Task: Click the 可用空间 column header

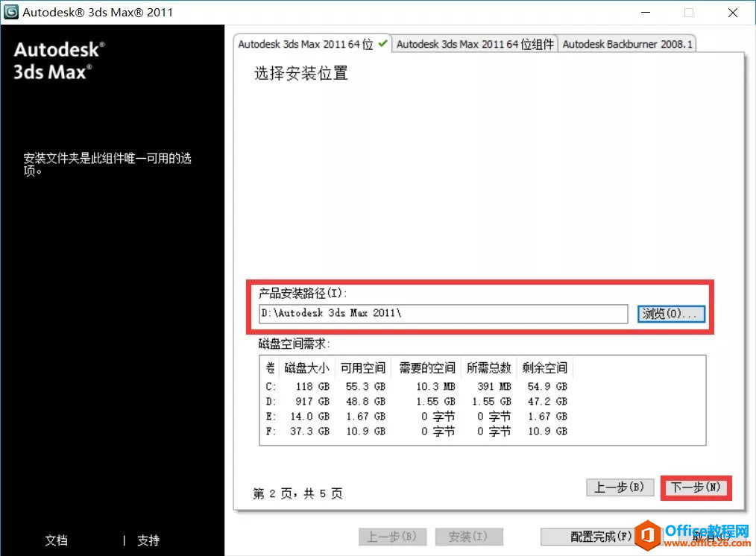Action: 362,368
